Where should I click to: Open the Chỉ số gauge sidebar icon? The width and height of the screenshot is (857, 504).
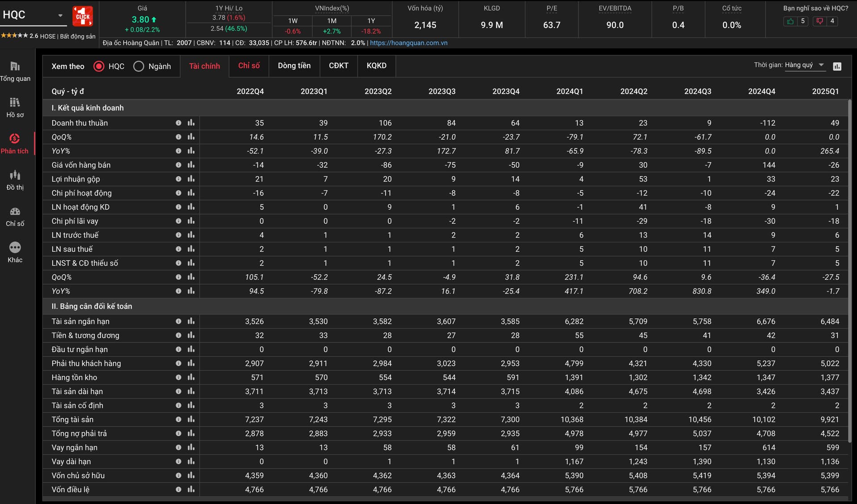[15, 212]
